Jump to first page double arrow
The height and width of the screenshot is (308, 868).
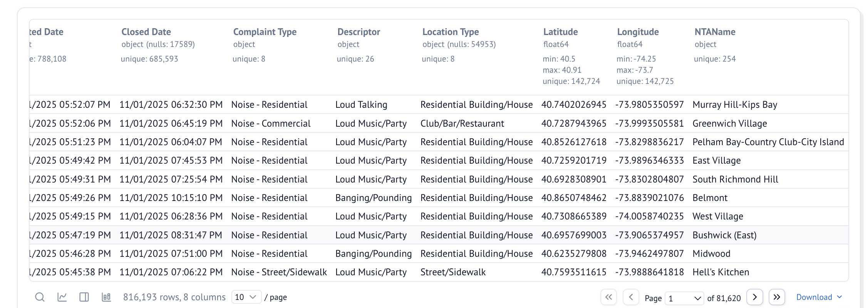click(x=608, y=297)
